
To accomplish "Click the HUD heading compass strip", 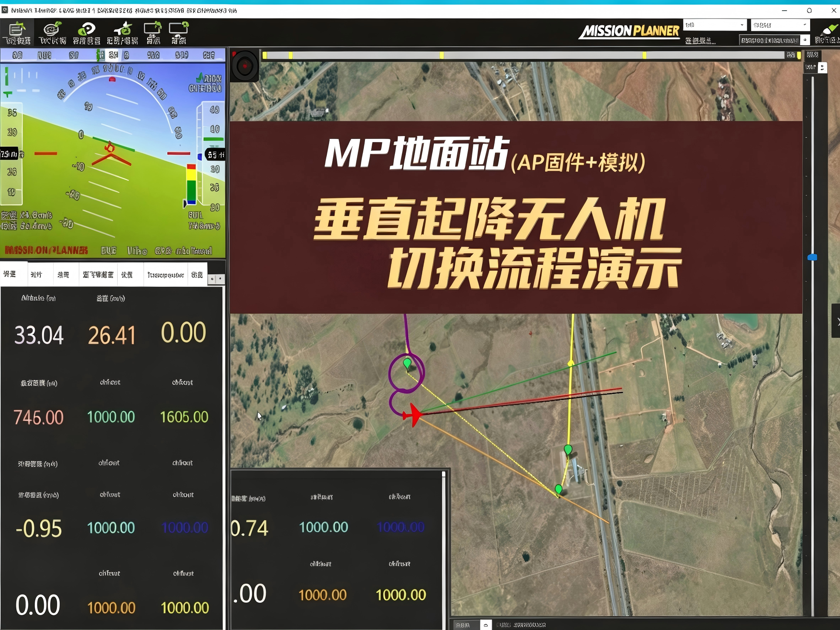I will 113,55.
